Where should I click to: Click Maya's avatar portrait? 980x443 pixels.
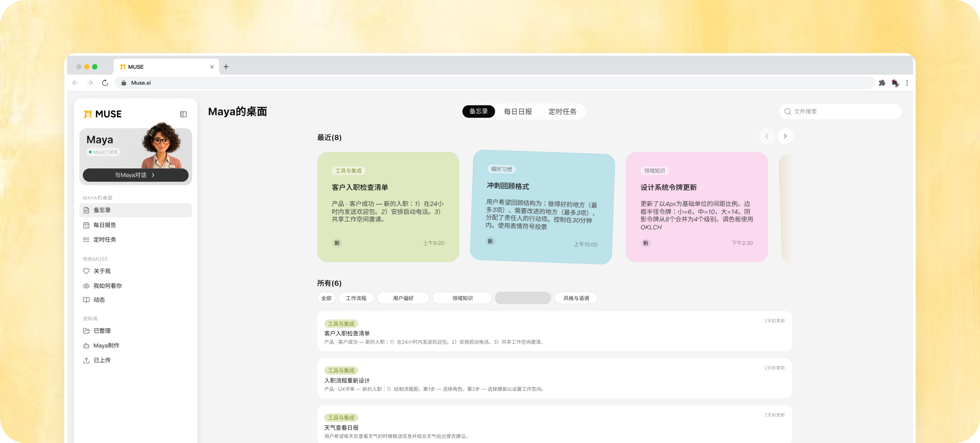point(163,146)
